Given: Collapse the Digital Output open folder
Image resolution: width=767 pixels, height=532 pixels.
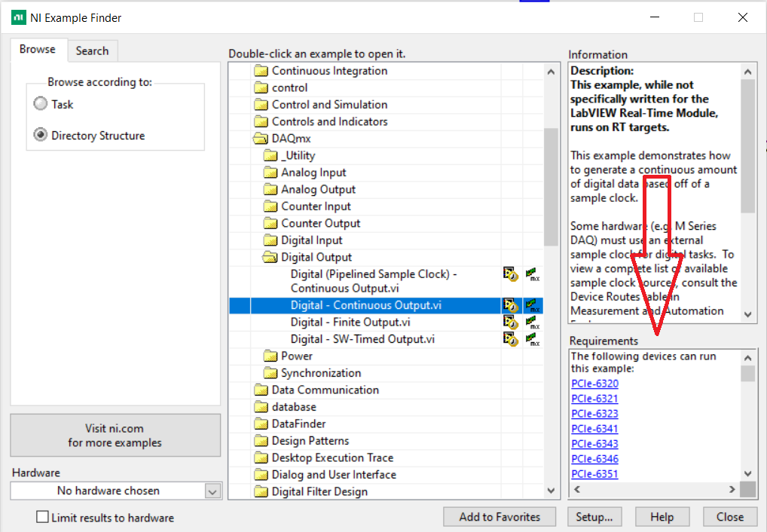Looking at the screenshot, I should click(270, 258).
